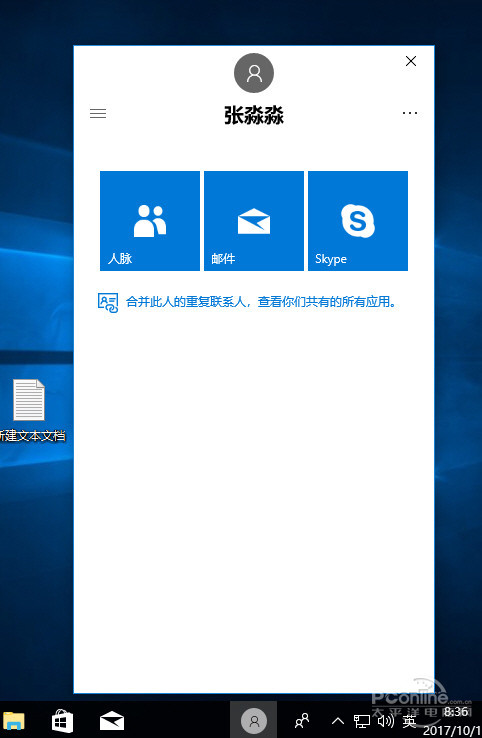Click the pinned contact button on taskbar
Image resolution: width=482 pixels, height=738 pixels.
click(x=254, y=720)
